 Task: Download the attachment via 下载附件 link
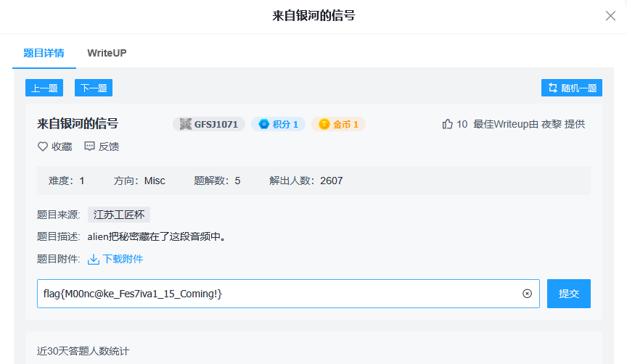point(123,259)
